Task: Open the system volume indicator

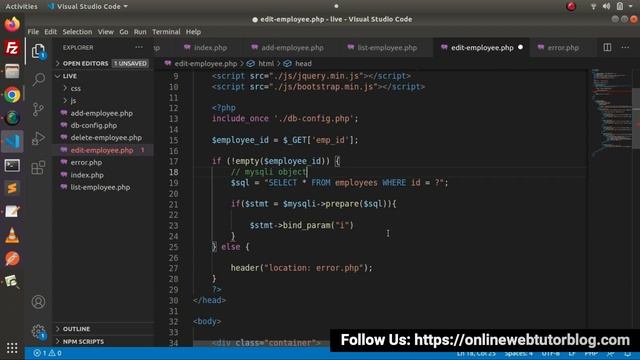Action: [606, 6]
